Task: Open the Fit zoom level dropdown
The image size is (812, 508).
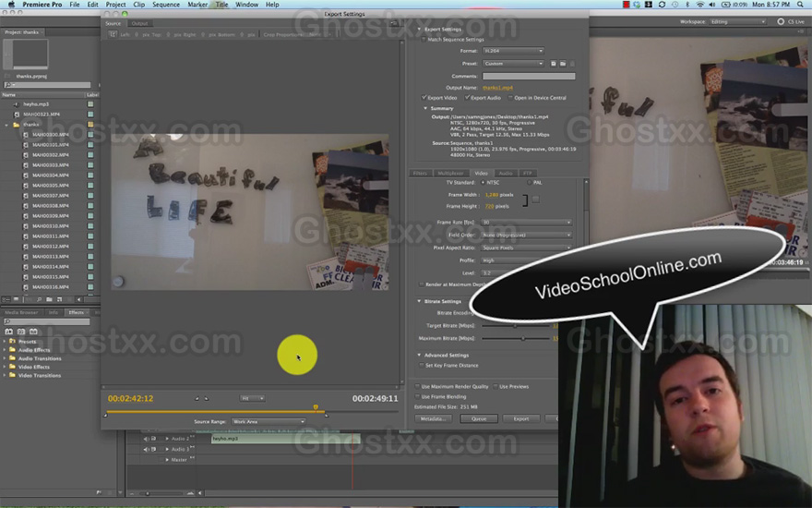Action: tap(252, 399)
